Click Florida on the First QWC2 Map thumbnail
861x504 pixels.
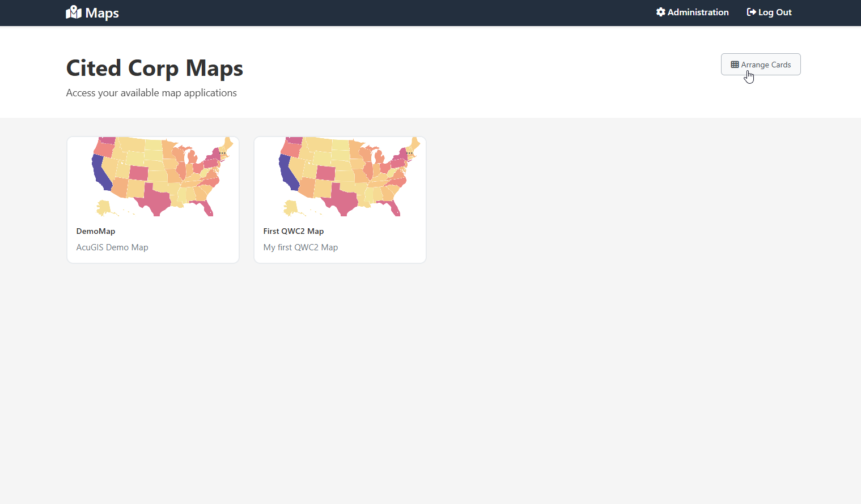pos(394,210)
